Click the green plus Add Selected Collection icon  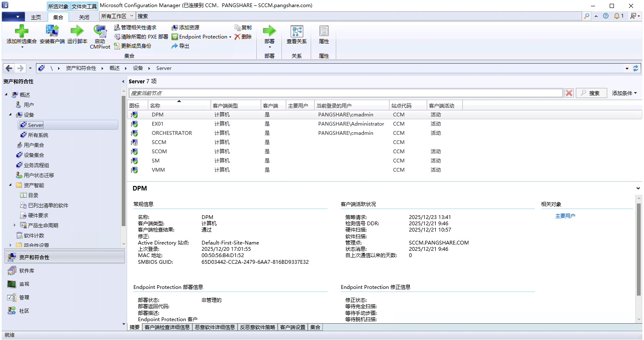tap(21, 31)
